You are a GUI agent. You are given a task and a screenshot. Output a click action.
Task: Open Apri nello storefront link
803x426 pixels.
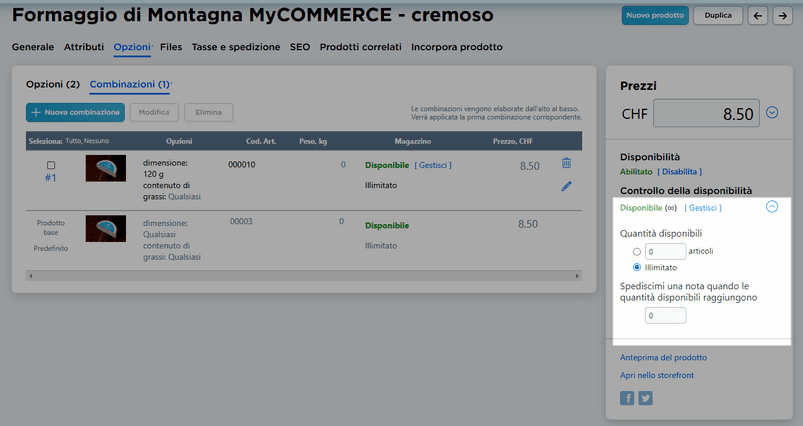(x=657, y=375)
